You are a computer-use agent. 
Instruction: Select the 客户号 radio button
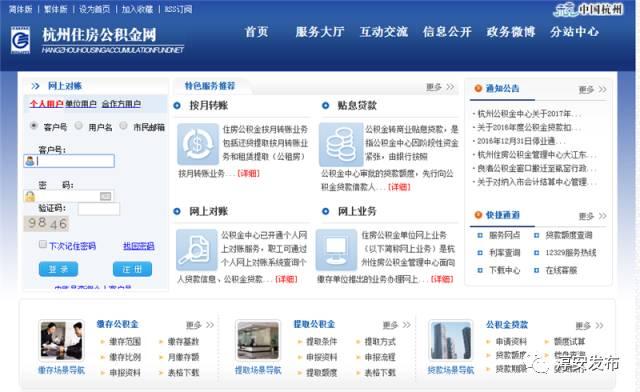pyautogui.click(x=34, y=126)
